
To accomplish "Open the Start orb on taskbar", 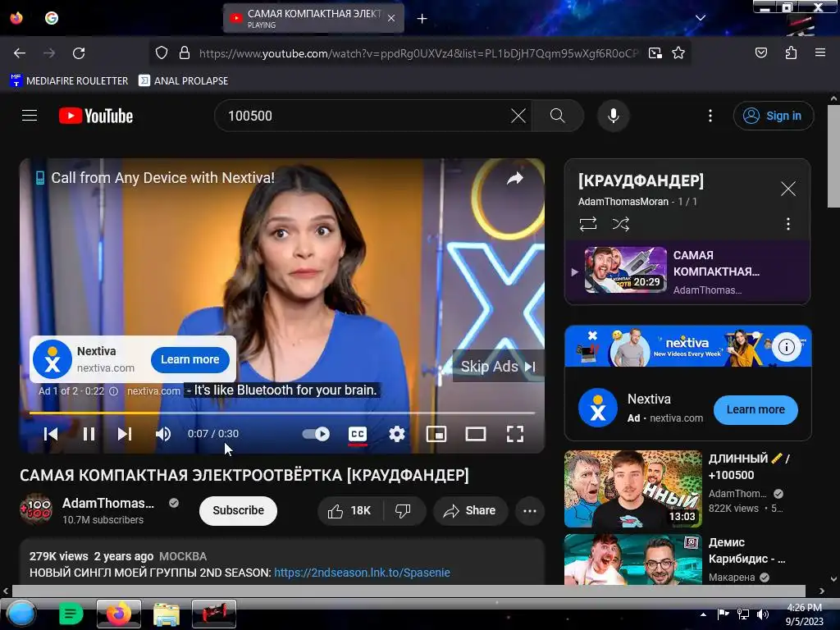I will click(x=21, y=614).
